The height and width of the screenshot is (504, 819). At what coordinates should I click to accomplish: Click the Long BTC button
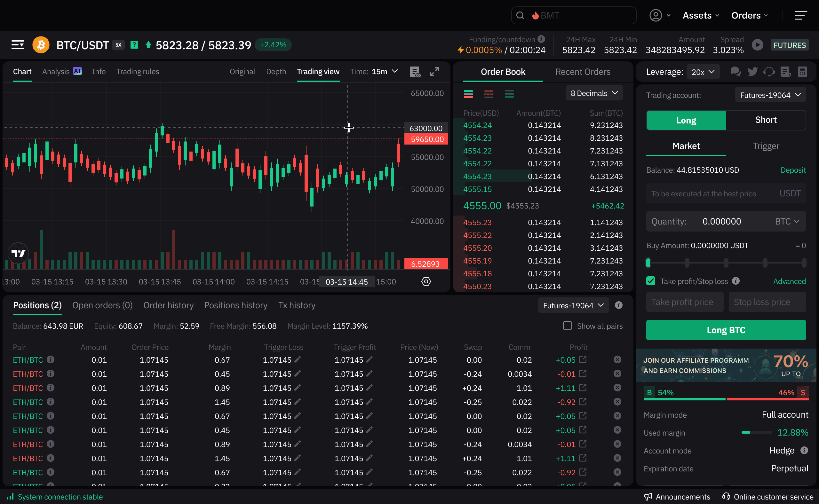coord(726,330)
